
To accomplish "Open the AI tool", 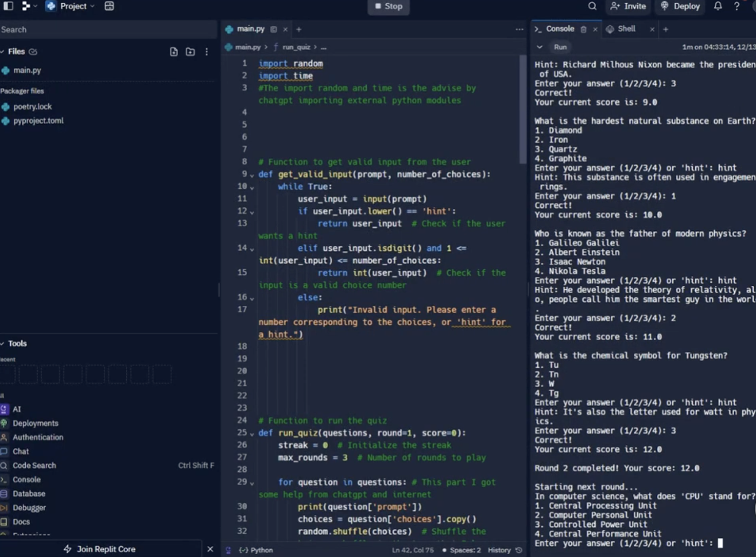I will point(17,409).
